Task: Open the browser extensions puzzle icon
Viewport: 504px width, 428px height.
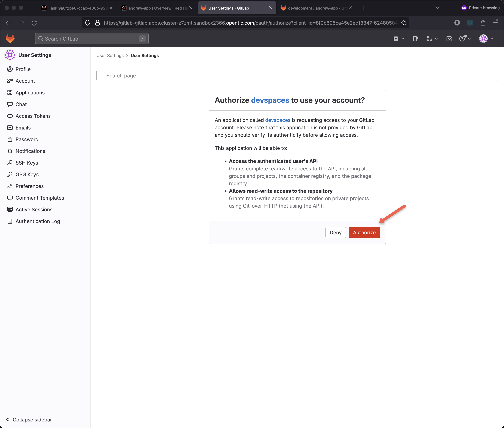Action: (483, 23)
